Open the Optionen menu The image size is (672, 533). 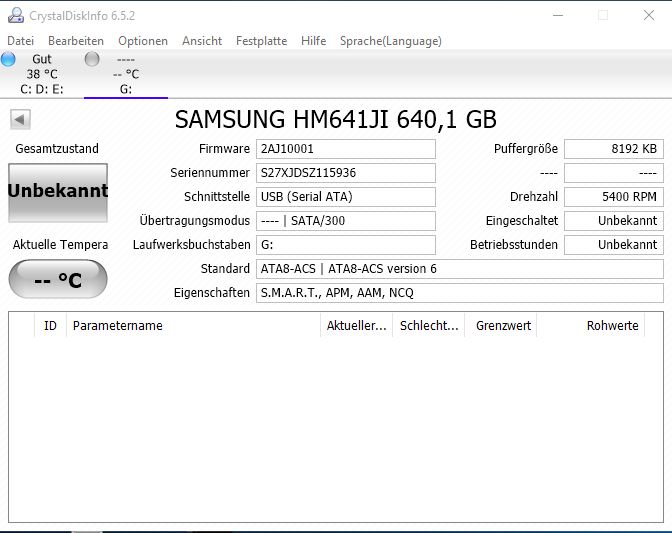point(143,41)
